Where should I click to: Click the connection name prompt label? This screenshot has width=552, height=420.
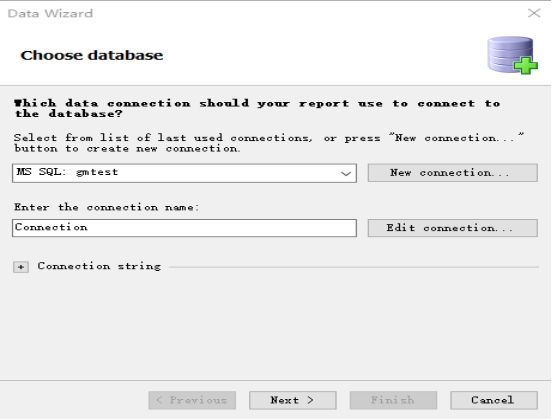[106, 207]
